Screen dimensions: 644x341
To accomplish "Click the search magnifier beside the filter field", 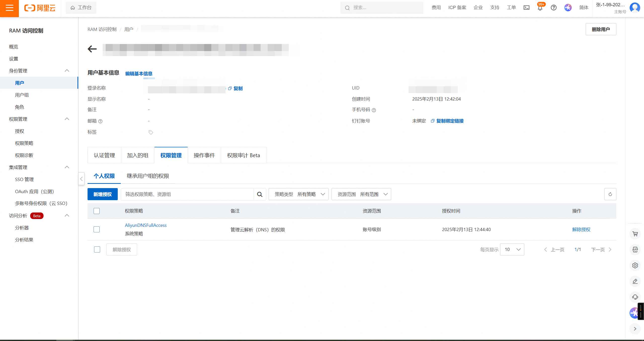I will pyautogui.click(x=260, y=194).
